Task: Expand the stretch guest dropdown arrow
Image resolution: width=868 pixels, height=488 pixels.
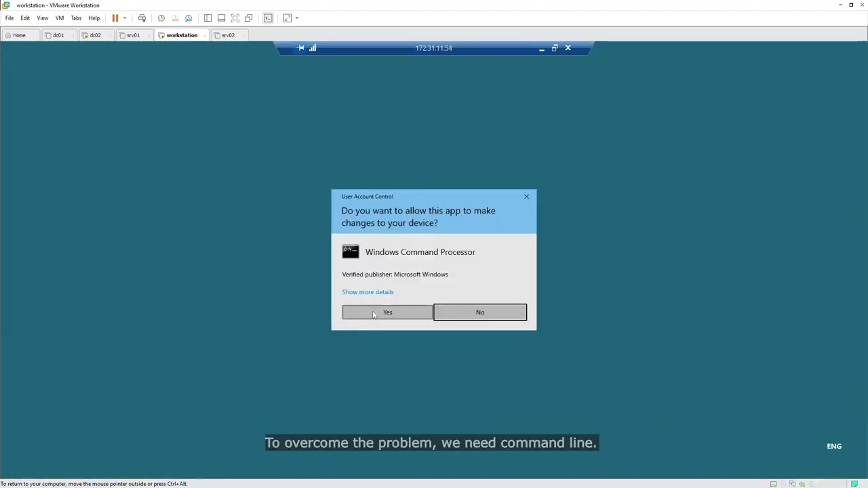Action: (x=296, y=18)
